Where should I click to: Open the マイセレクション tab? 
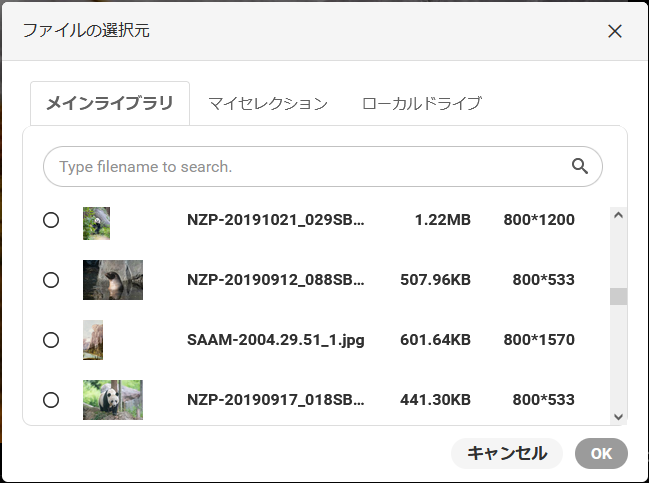pyautogui.click(x=267, y=103)
